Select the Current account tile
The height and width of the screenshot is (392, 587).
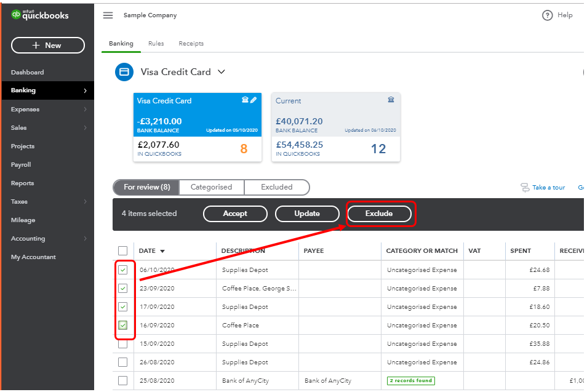click(x=336, y=127)
